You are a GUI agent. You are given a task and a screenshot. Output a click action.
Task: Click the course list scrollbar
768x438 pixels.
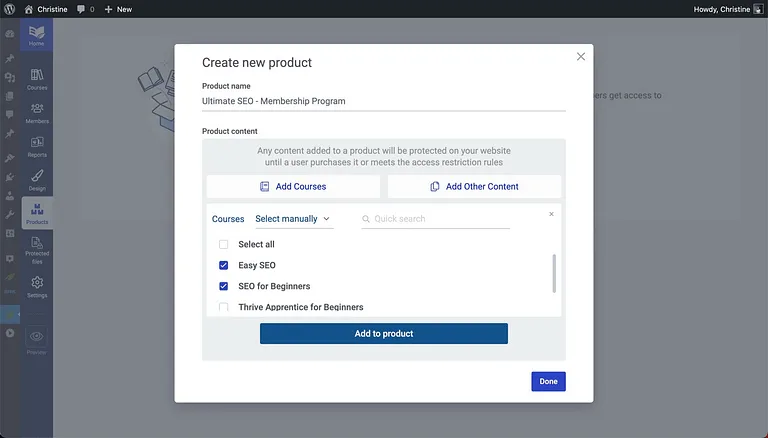[x=554, y=273]
